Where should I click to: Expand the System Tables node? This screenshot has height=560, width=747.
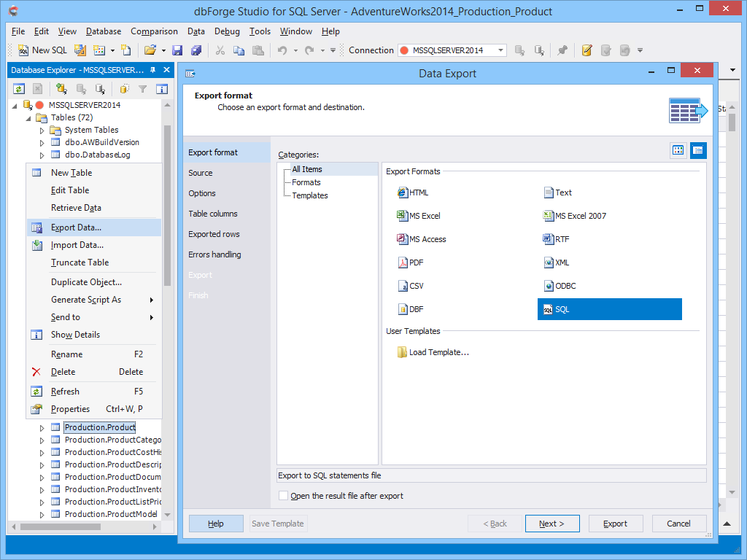click(42, 130)
